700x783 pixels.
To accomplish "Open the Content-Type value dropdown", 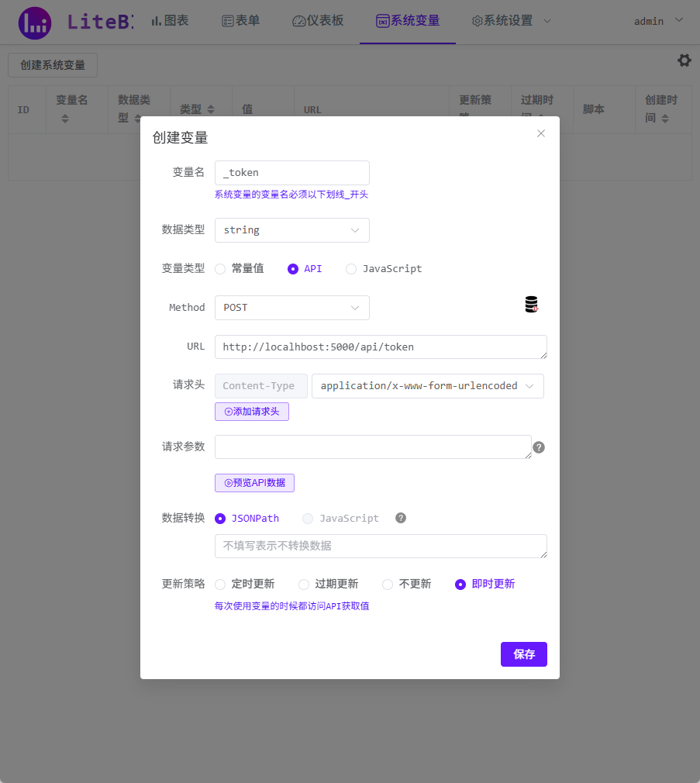I will (427, 385).
